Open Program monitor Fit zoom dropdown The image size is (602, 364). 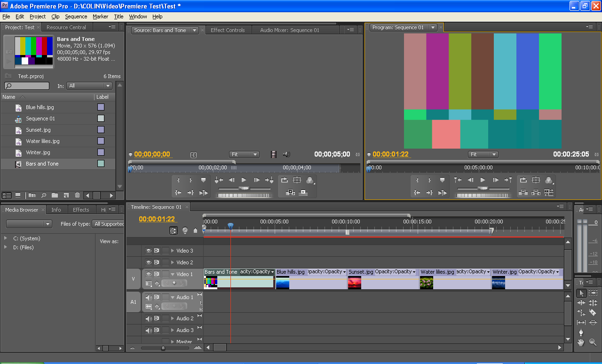483,154
